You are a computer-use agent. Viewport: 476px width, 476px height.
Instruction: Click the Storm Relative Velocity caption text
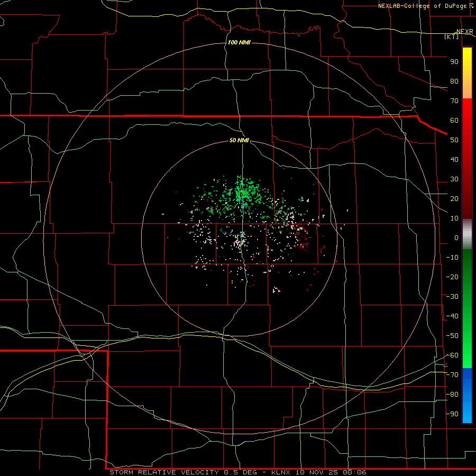238,472
